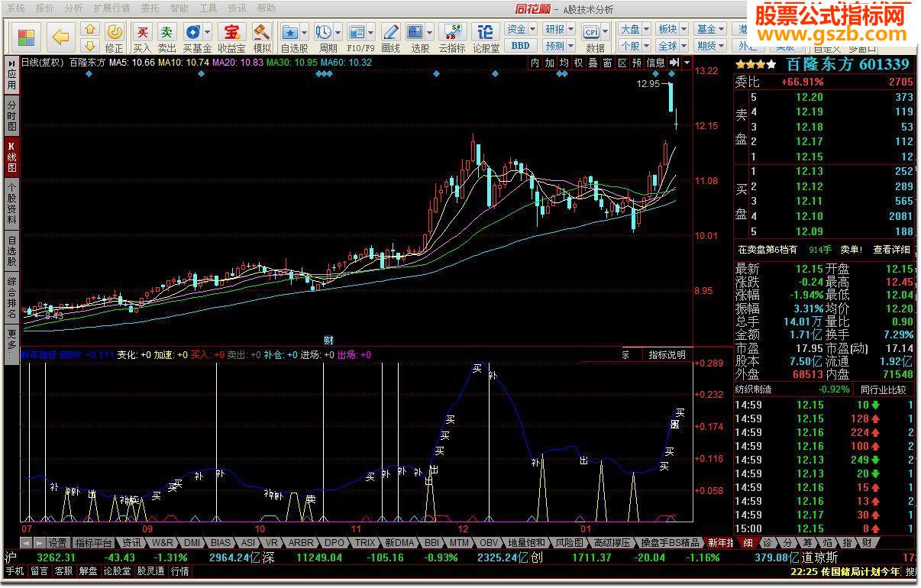Open the 板块 sector dropdown
Image resolution: width=921 pixels, height=588 pixels.
pyautogui.click(x=673, y=29)
